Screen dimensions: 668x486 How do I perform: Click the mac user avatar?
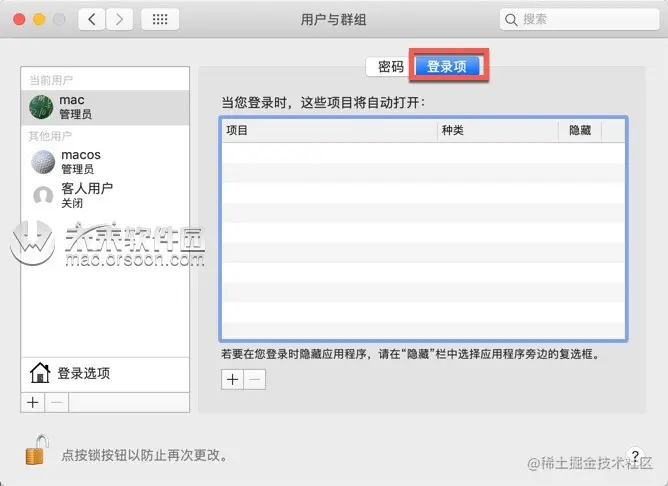[41, 107]
